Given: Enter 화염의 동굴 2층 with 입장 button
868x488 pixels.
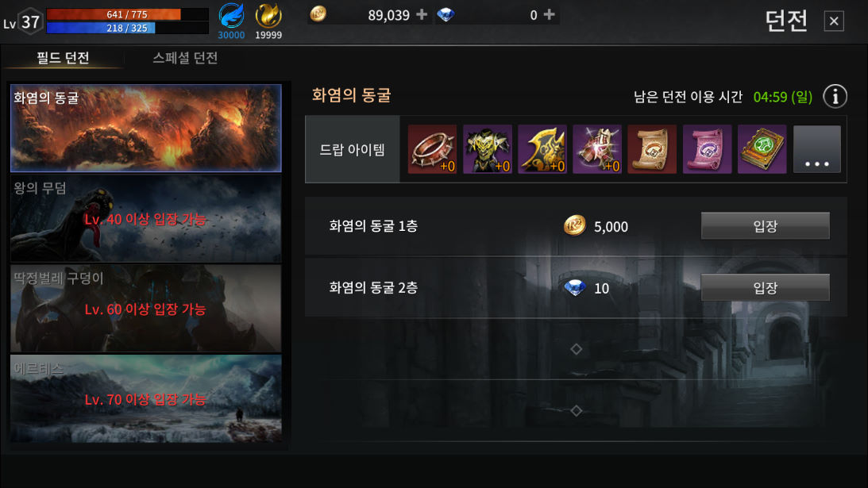Looking at the screenshot, I should pyautogui.click(x=765, y=288).
